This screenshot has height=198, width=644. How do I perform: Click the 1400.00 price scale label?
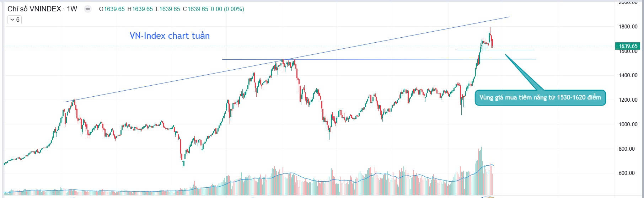(x=628, y=75)
